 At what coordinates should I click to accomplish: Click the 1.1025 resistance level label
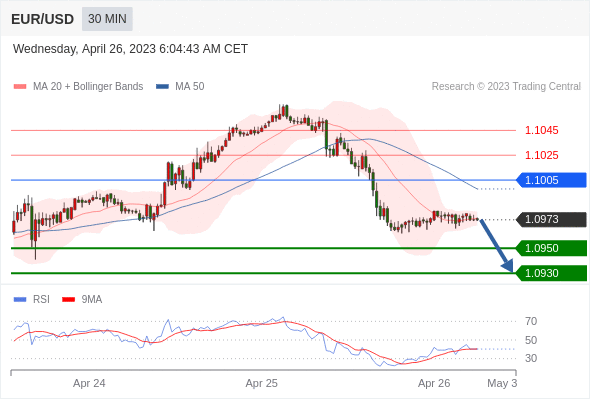pyautogui.click(x=541, y=155)
